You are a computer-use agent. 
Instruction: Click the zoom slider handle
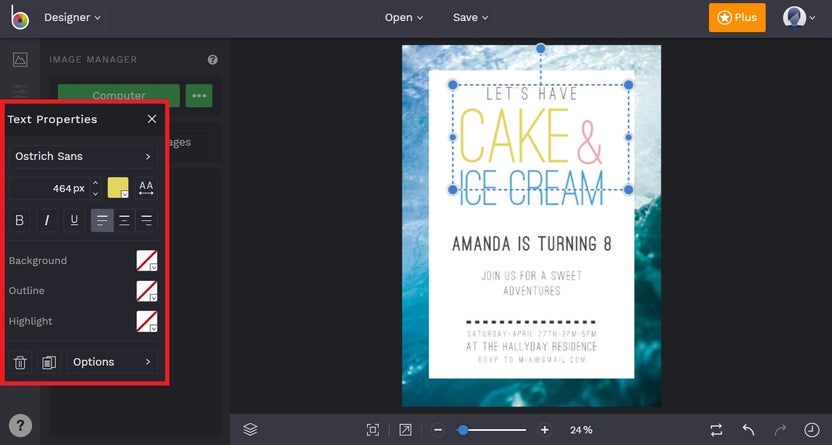click(x=463, y=430)
